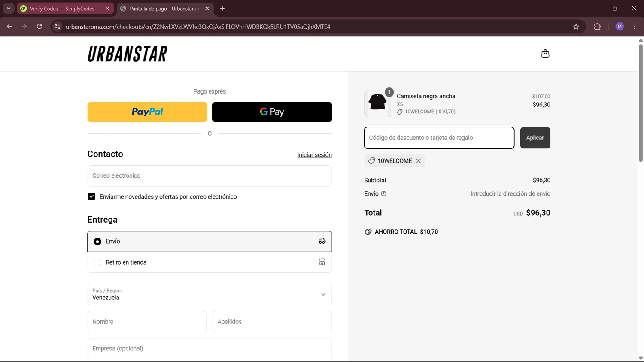Click 'Introducir la dirección de envío' text

click(510, 194)
